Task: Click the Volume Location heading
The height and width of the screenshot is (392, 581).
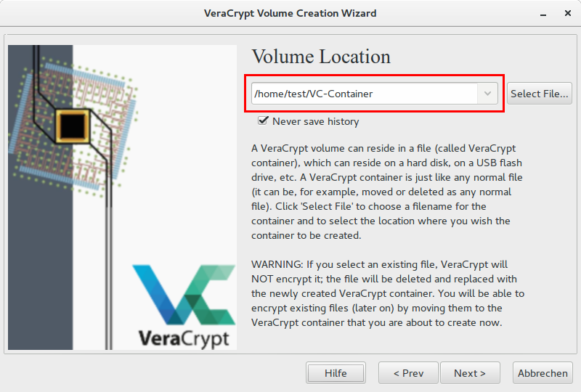Action: point(321,57)
